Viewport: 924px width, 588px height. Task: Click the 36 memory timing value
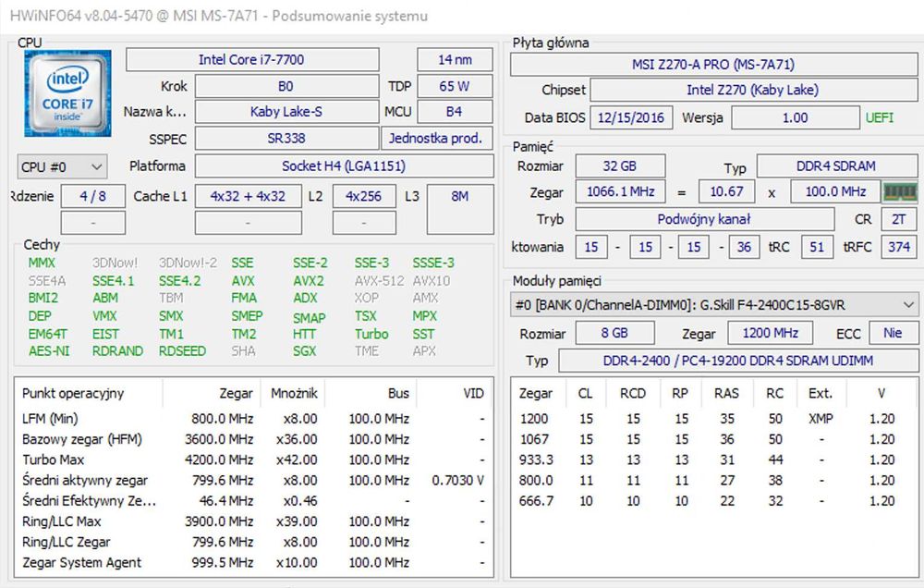pos(744,247)
